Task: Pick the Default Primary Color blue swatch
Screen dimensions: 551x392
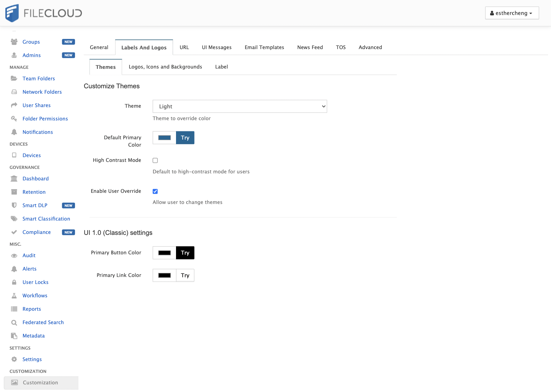Action: click(165, 138)
